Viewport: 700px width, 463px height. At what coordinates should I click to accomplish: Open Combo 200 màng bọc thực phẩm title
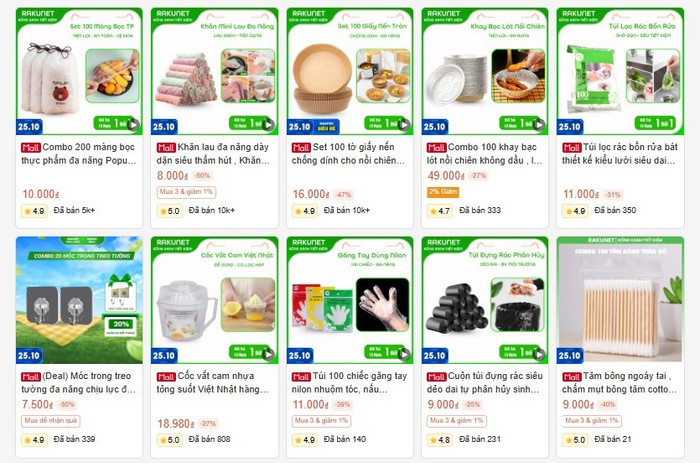point(79,154)
